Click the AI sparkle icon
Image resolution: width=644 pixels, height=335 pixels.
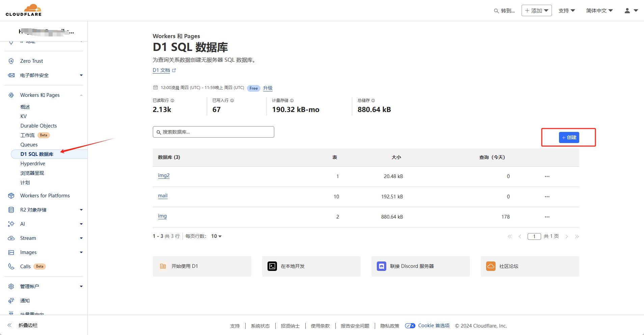tap(11, 224)
